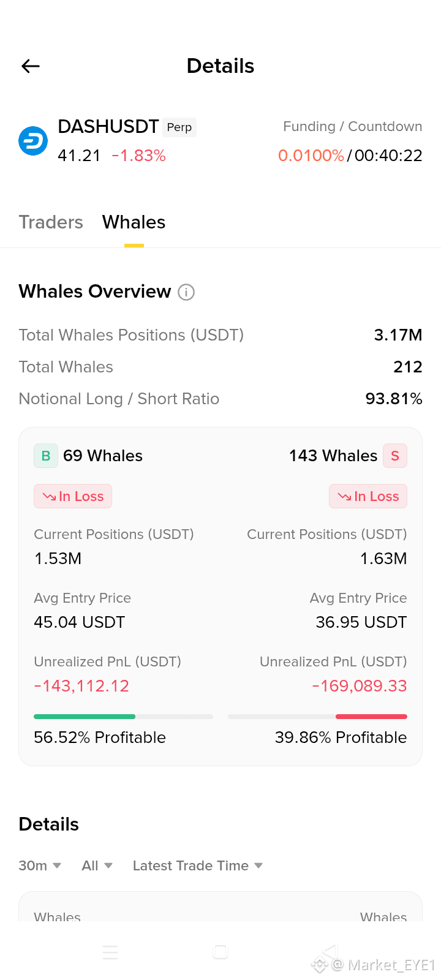Tap the red S sell badge
This screenshot has height=980, width=441.
click(x=395, y=456)
